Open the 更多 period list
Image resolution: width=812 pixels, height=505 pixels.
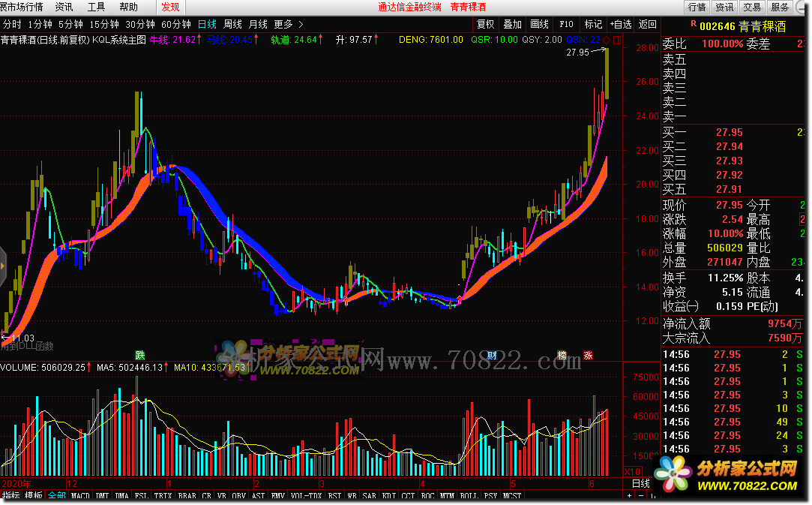click(283, 24)
